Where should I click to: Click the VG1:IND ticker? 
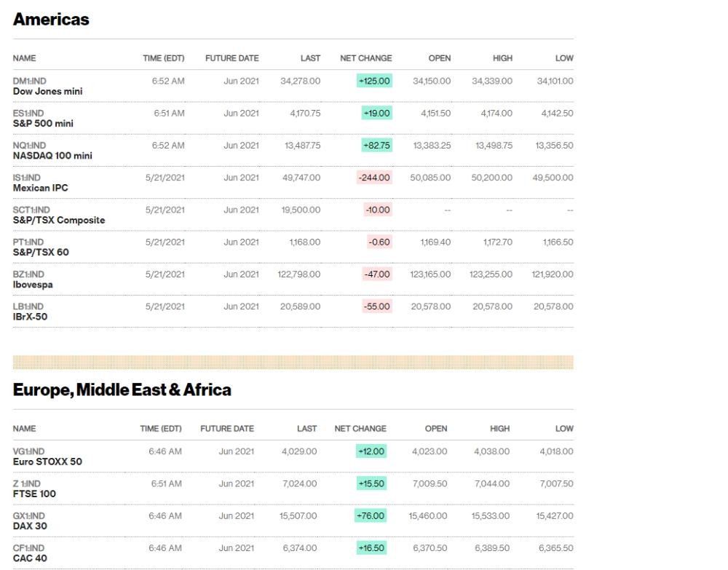pyautogui.click(x=29, y=451)
